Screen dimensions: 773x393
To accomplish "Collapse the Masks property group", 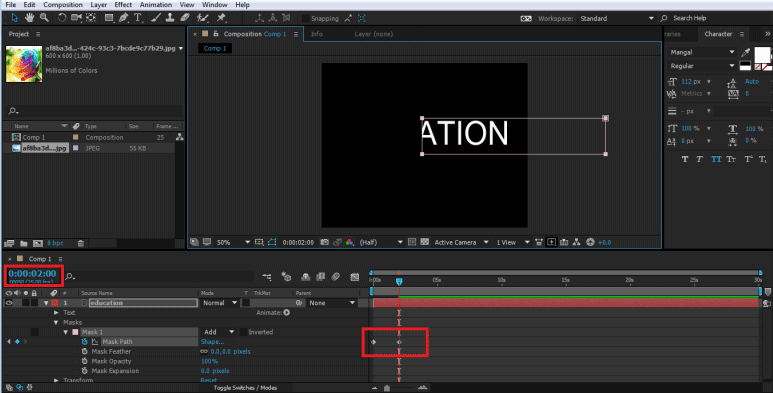I will (56, 322).
